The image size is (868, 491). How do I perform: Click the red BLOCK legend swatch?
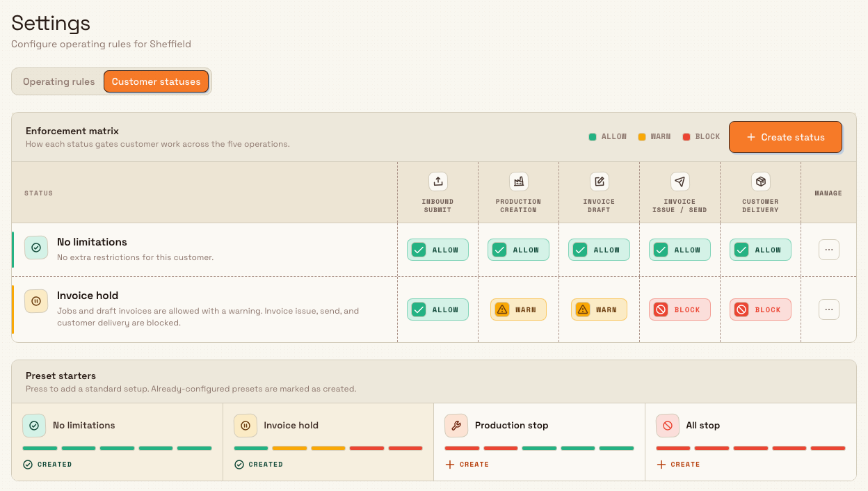686,137
